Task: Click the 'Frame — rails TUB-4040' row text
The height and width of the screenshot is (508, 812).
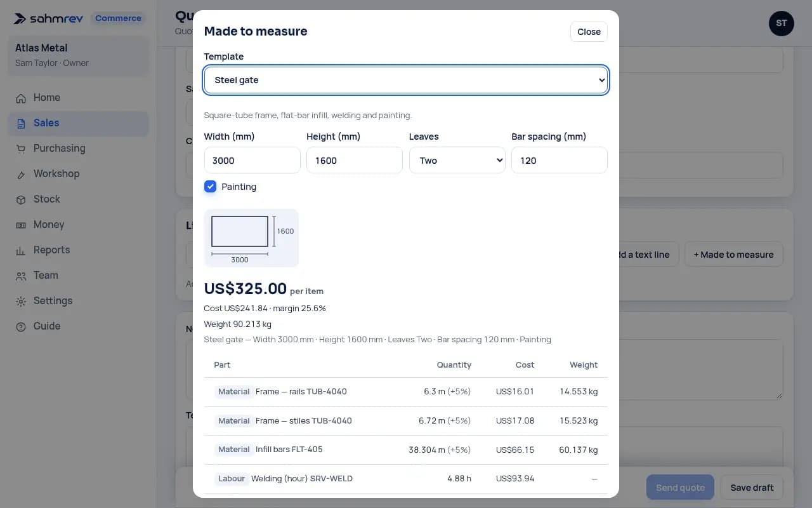Action: (301, 392)
